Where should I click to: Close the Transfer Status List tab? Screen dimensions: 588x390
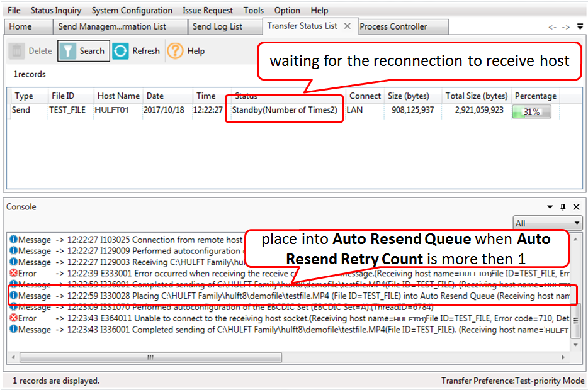pos(347,26)
